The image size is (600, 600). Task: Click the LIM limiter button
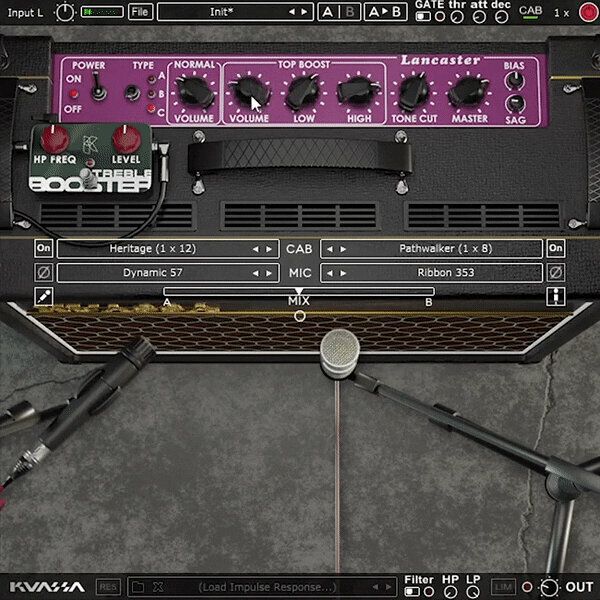pos(501,587)
